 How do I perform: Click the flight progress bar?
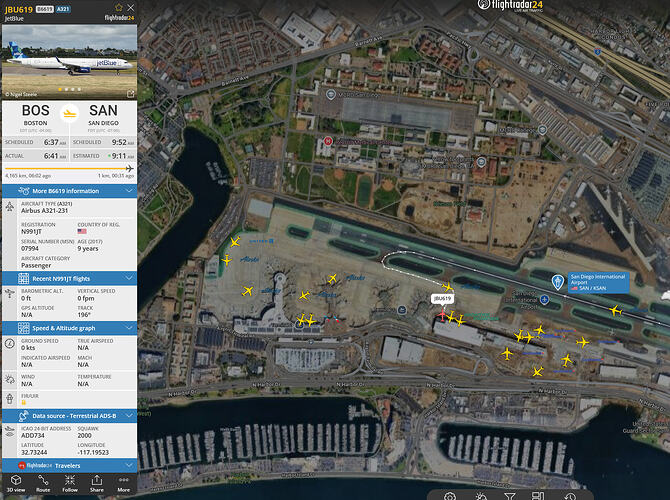69,168
